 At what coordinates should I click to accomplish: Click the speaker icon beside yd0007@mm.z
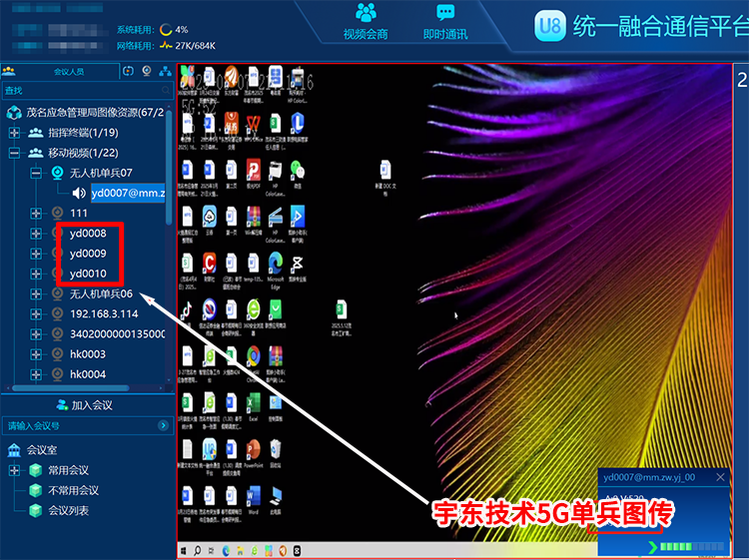point(79,193)
